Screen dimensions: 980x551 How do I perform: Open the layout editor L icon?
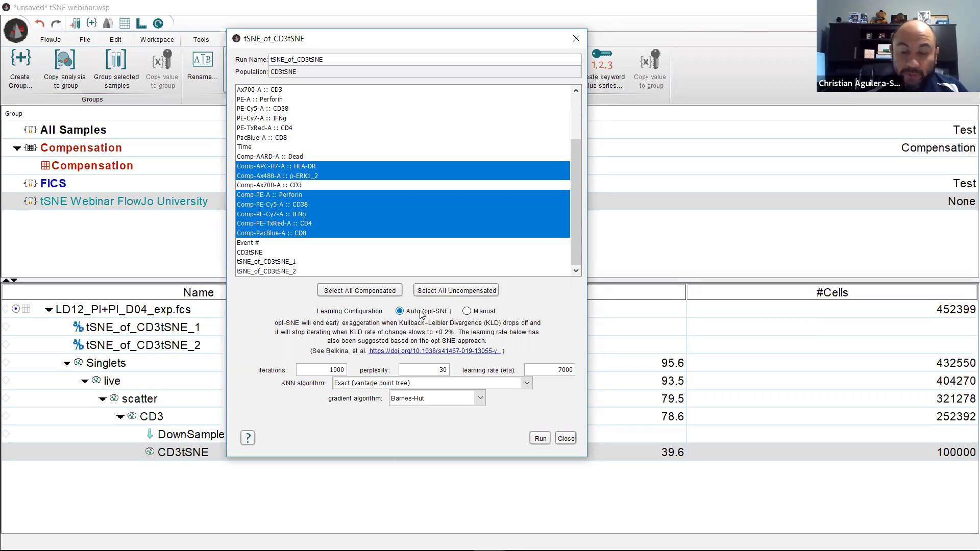[x=141, y=23]
